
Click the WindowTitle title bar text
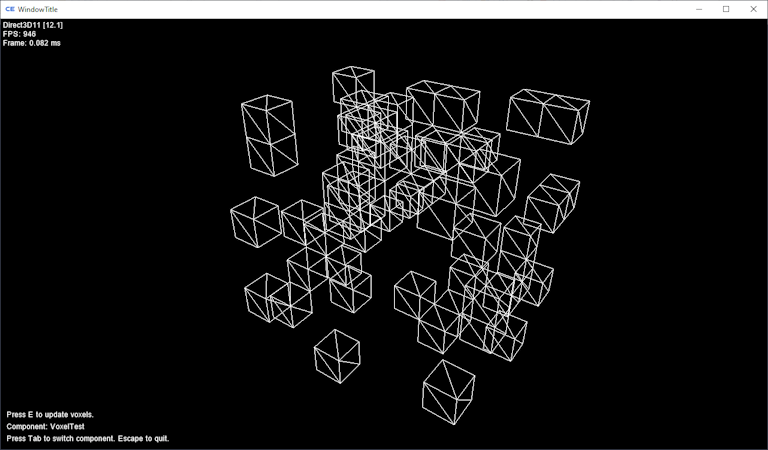[39, 9]
